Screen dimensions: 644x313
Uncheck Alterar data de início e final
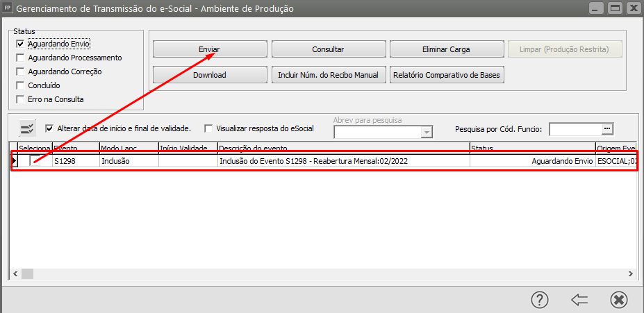click(x=49, y=128)
